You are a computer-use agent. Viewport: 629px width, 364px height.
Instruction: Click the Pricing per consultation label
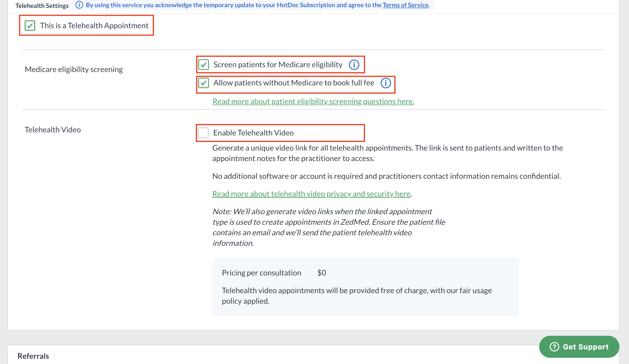coord(262,273)
